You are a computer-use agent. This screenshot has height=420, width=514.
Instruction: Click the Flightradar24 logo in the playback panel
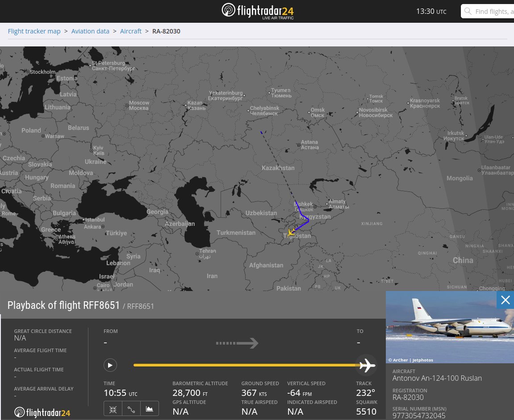(42, 412)
